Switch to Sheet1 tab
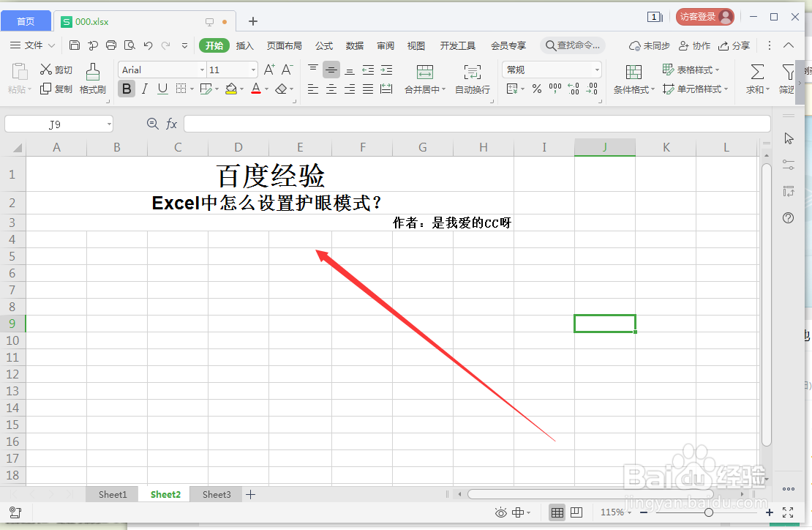 (113, 494)
